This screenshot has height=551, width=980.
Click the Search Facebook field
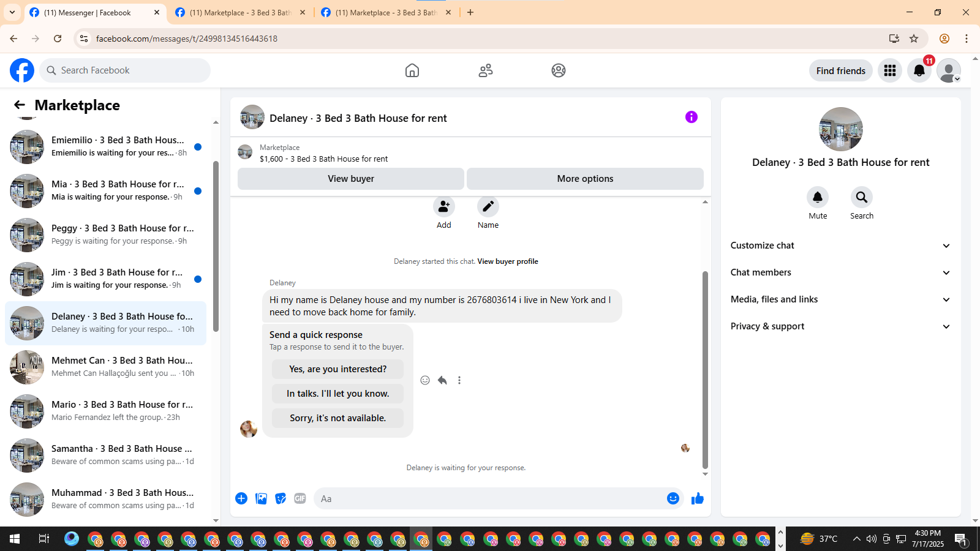[126, 70]
